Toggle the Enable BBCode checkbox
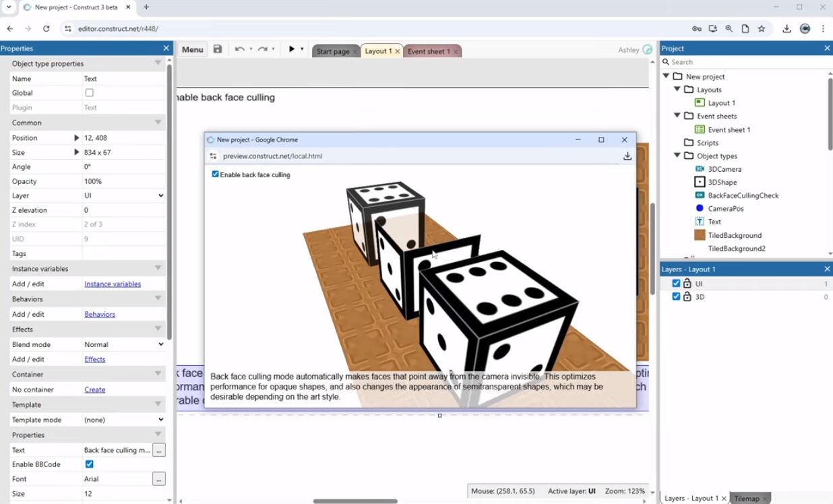The height and width of the screenshot is (504, 833). (89, 464)
